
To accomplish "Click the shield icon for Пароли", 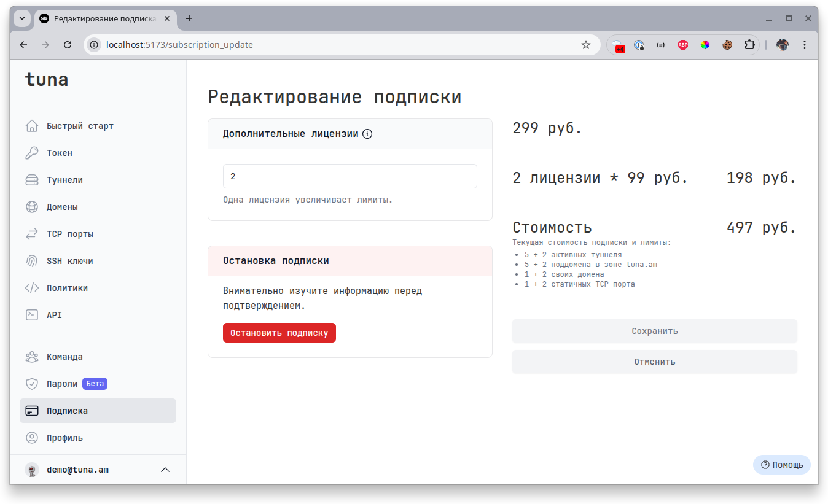I will pos(32,384).
